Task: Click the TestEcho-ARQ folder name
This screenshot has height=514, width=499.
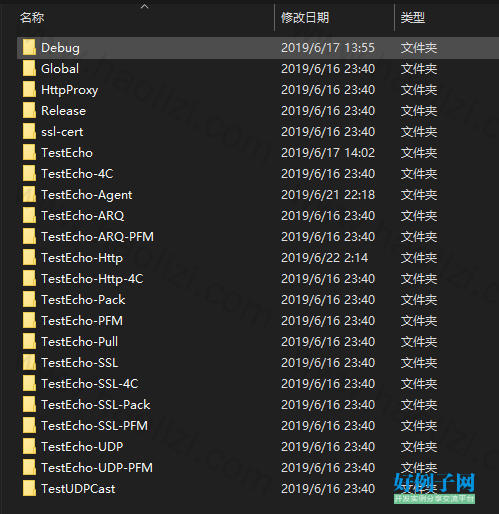Action: point(83,216)
